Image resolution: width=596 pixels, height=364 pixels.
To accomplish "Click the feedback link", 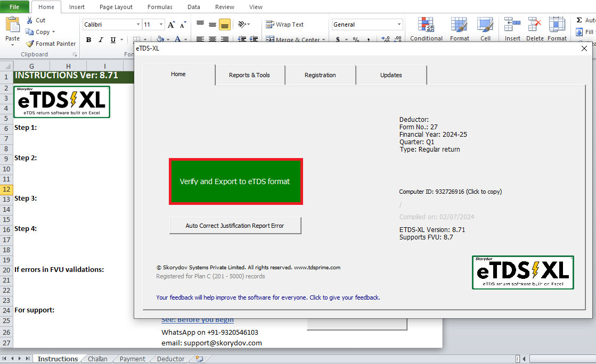I will [268, 297].
